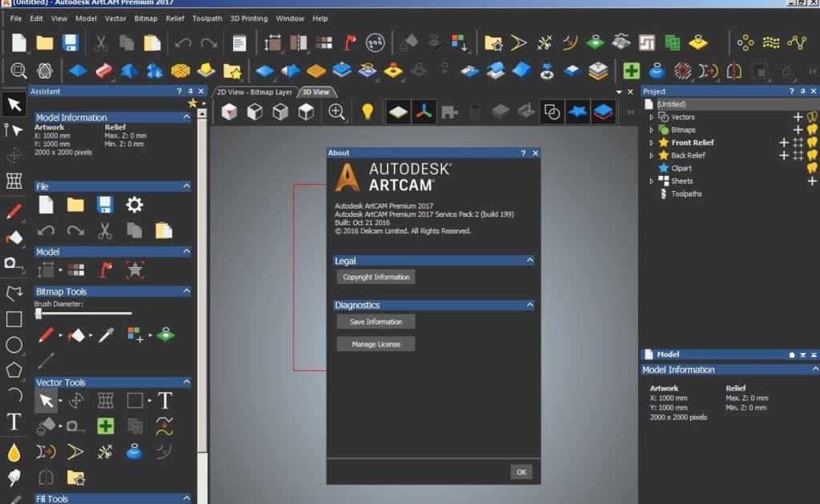Click Set Model Size icon in top toolbar

pos(272,43)
